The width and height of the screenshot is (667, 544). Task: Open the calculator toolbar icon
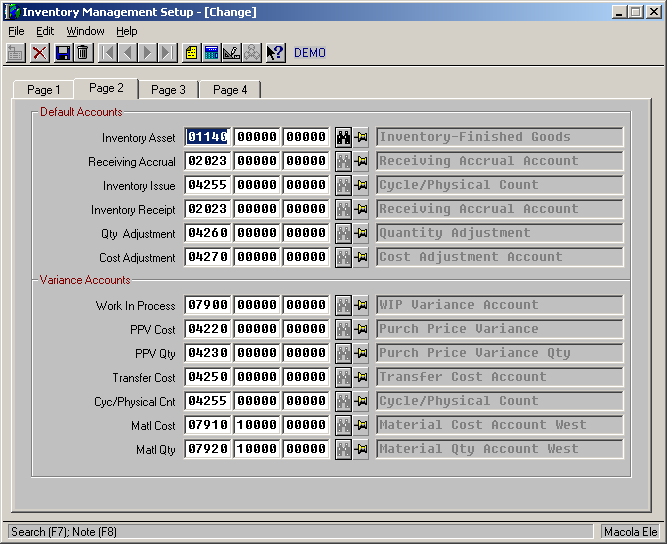pyautogui.click(x=211, y=53)
